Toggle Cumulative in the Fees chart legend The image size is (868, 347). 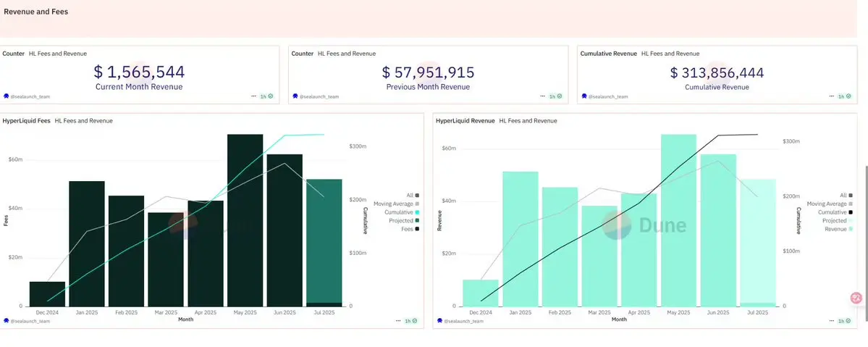coord(403,212)
